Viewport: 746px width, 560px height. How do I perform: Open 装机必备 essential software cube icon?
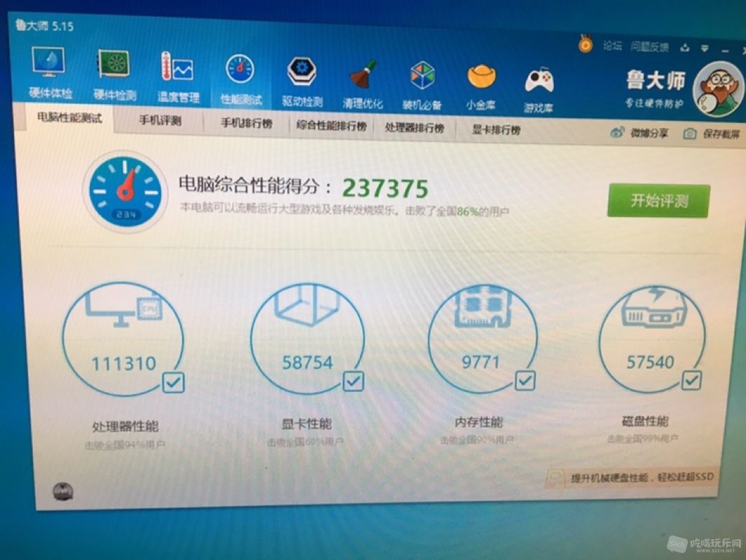point(422,76)
